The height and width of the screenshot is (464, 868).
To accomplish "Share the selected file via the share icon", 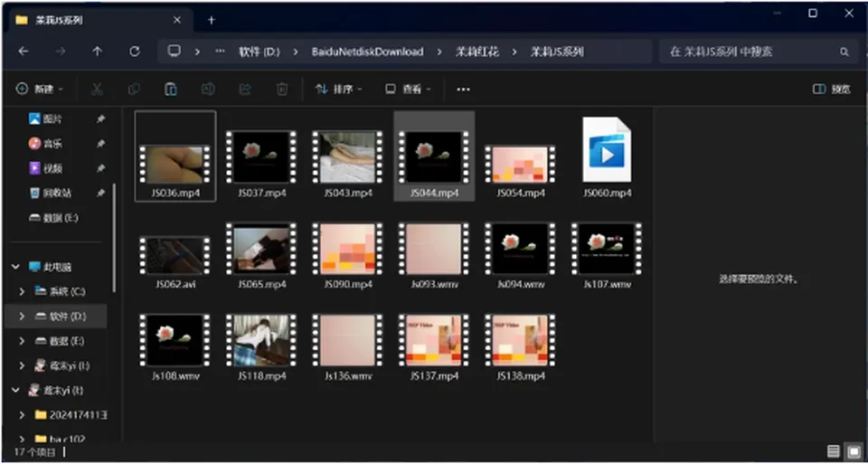I will (245, 90).
